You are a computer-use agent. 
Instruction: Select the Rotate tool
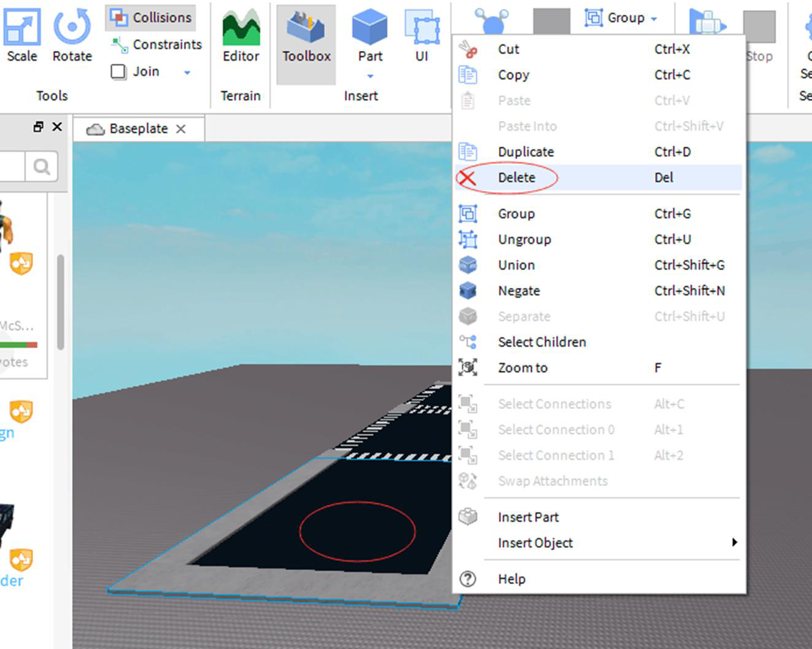[x=72, y=35]
